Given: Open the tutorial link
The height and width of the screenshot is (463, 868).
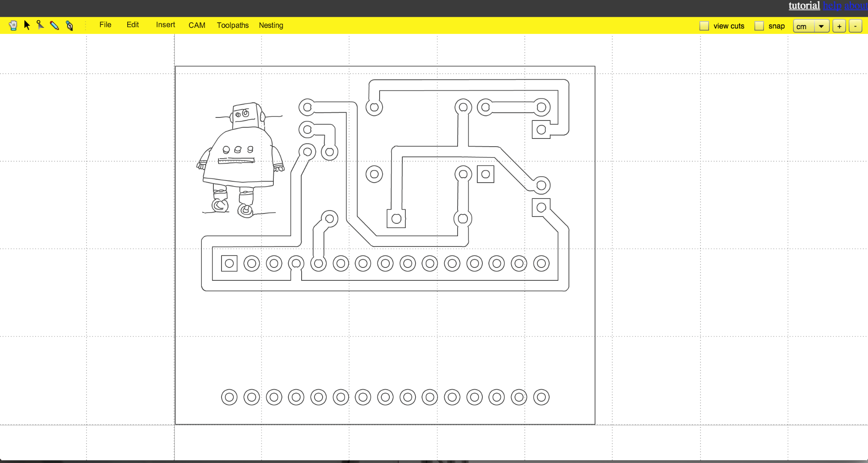Looking at the screenshot, I should (x=804, y=6).
